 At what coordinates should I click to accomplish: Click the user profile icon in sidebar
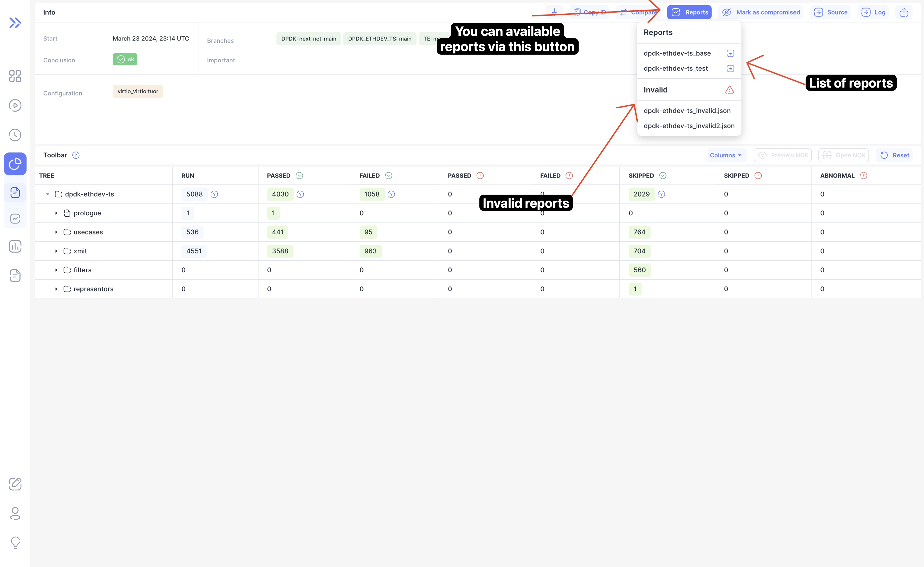coord(15,513)
